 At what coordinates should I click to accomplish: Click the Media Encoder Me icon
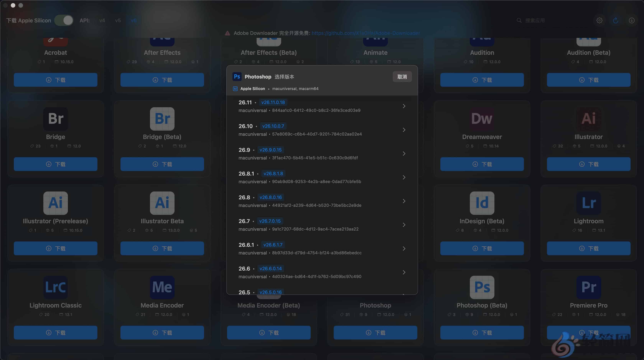[162, 287]
